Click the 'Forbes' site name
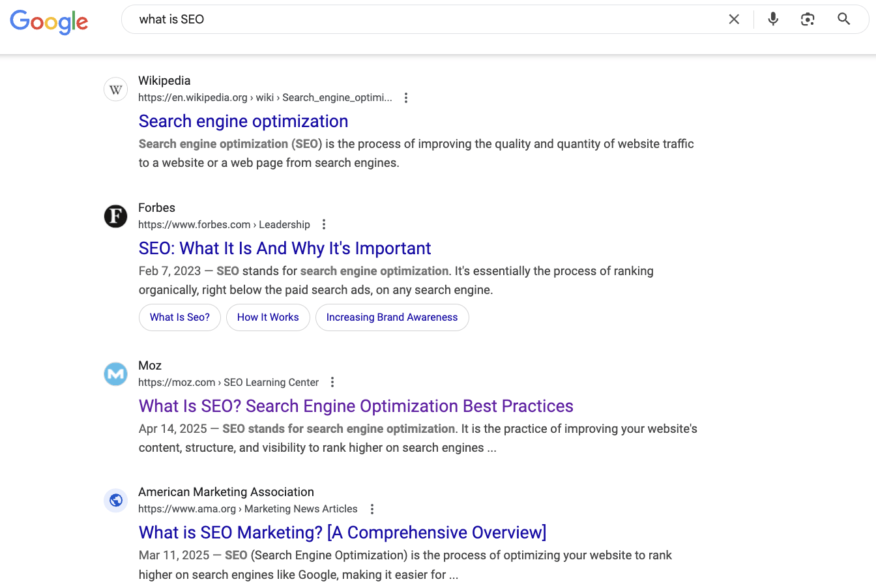 point(156,208)
